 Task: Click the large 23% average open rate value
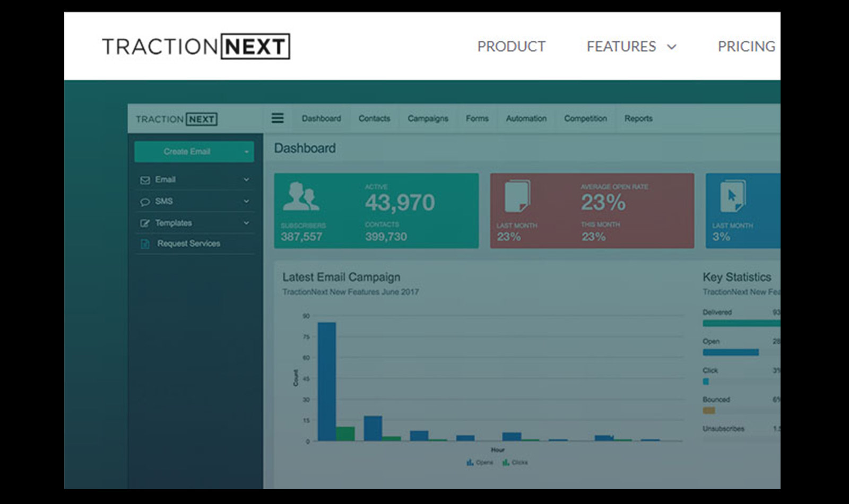(603, 203)
